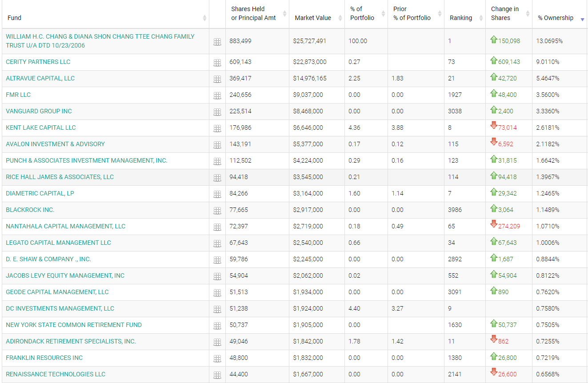Open grid icon for Kent Lake Capital row

click(x=217, y=128)
